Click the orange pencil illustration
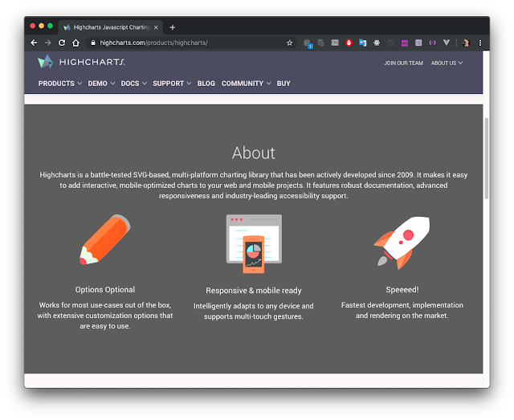The width and height of the screenshot is (514, 420). [105, 239]
